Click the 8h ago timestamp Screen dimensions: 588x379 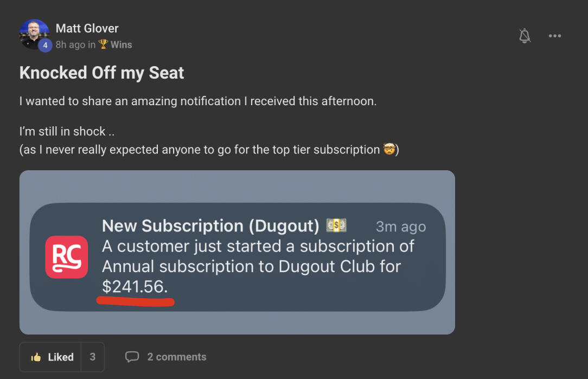click(70, 44)
